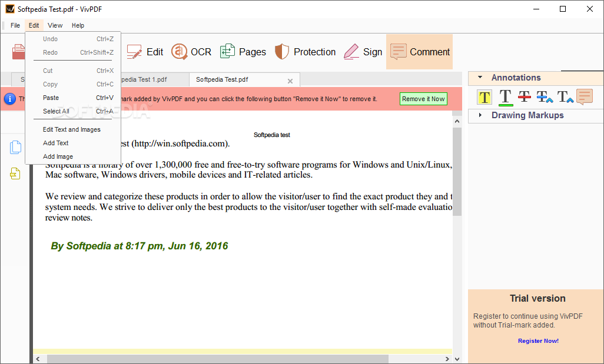Select the Insert text caret annotation tool
The height and width of the screenshot is (364, 604).
click(565, 96)
